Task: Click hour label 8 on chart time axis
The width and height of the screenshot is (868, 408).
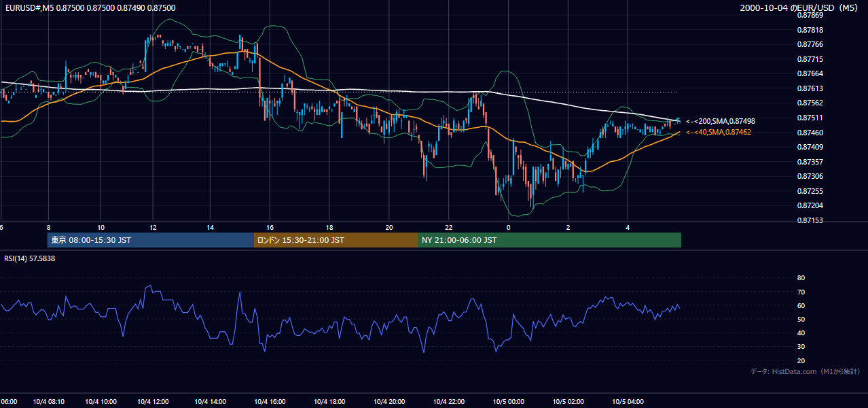Action: click(48, 227)
